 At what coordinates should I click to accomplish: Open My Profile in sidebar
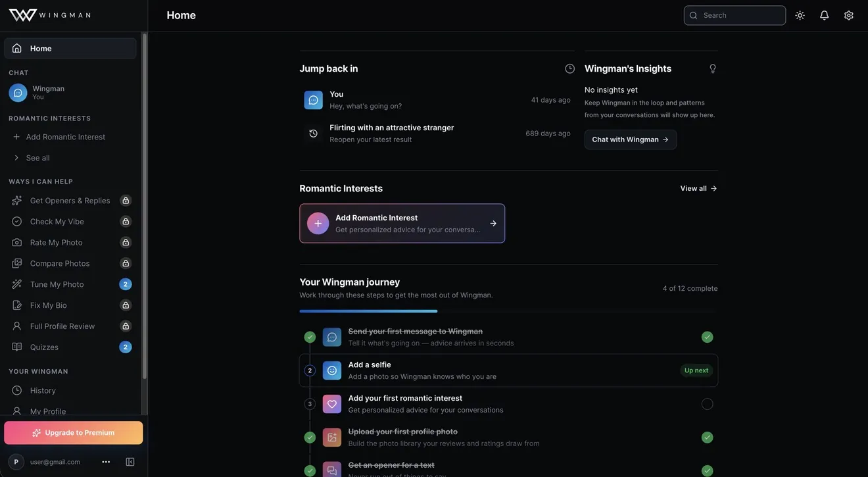(70, 412)
